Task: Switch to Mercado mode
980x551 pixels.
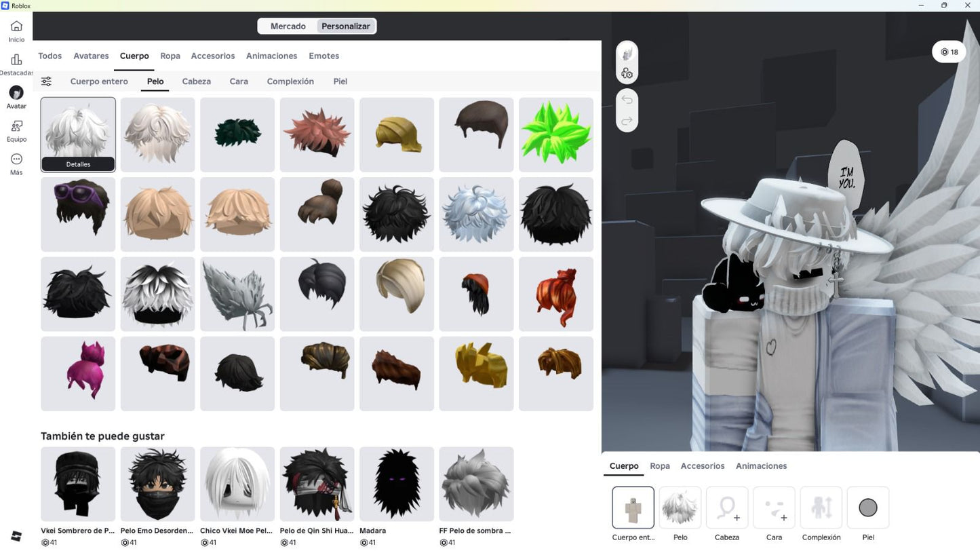Action: tap(288, 26)
